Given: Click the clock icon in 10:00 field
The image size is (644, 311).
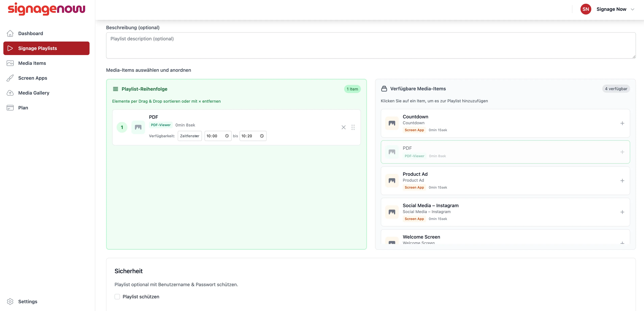Looking at the screenshot, I should 227,136.
